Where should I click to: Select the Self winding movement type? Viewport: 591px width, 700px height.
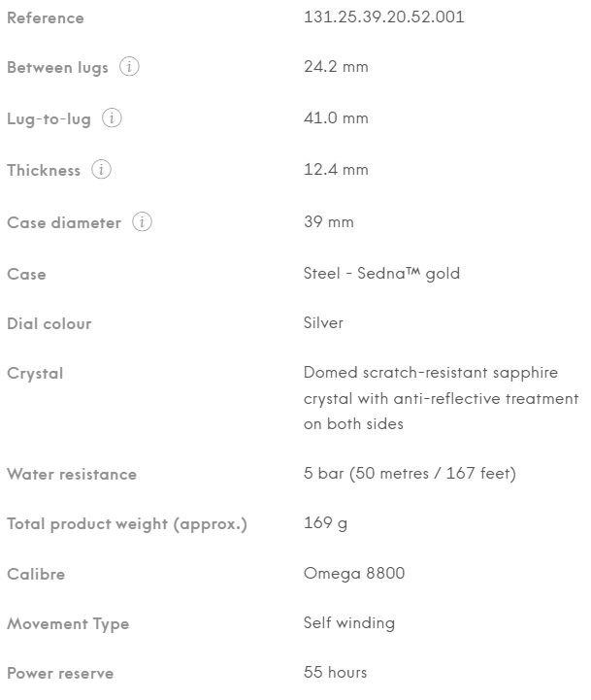coord(348,623)
